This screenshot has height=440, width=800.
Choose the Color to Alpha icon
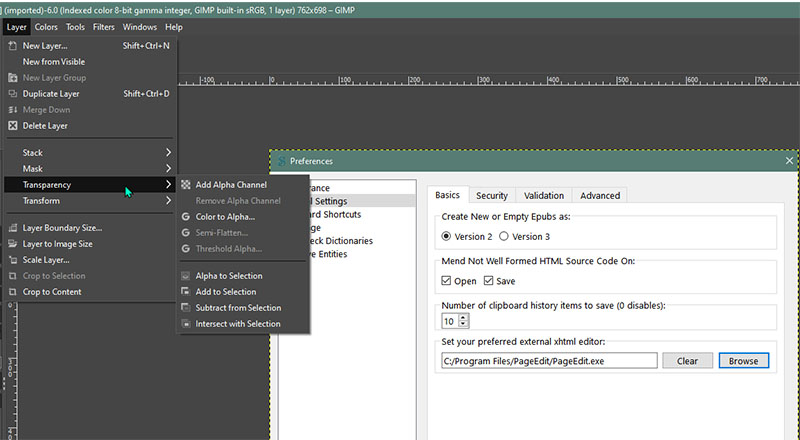point(186,216)
